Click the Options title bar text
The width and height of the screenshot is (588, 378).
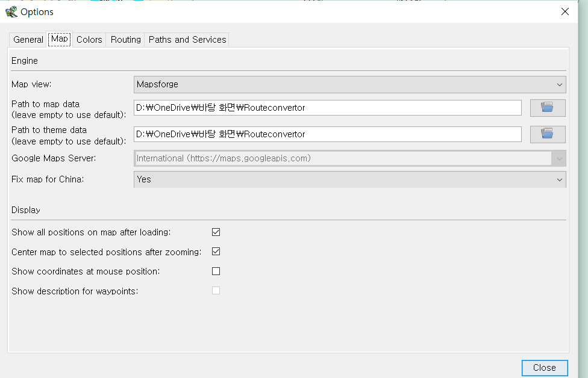[37, 12]
